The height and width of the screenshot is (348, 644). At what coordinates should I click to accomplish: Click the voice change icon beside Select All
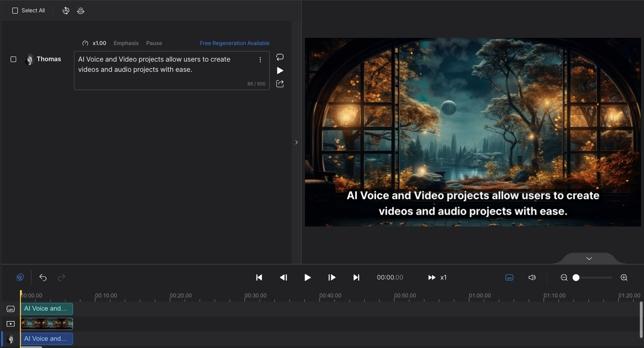pos(66,11)
